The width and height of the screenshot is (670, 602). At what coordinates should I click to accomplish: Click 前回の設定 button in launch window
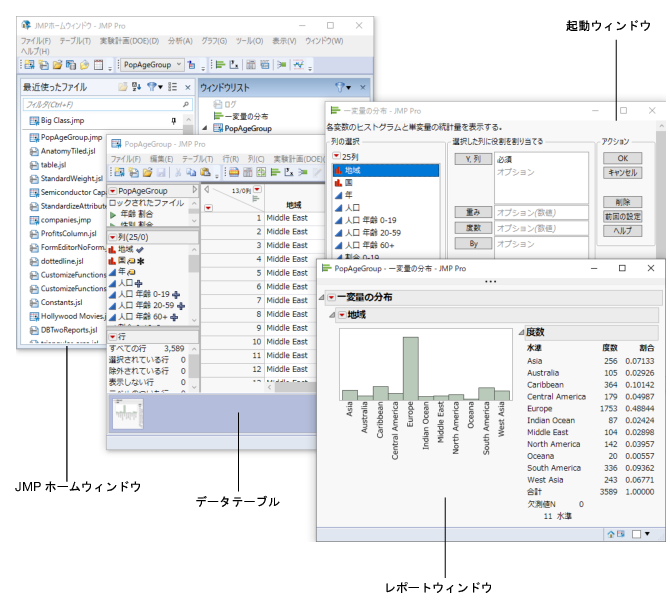[623, 217]
